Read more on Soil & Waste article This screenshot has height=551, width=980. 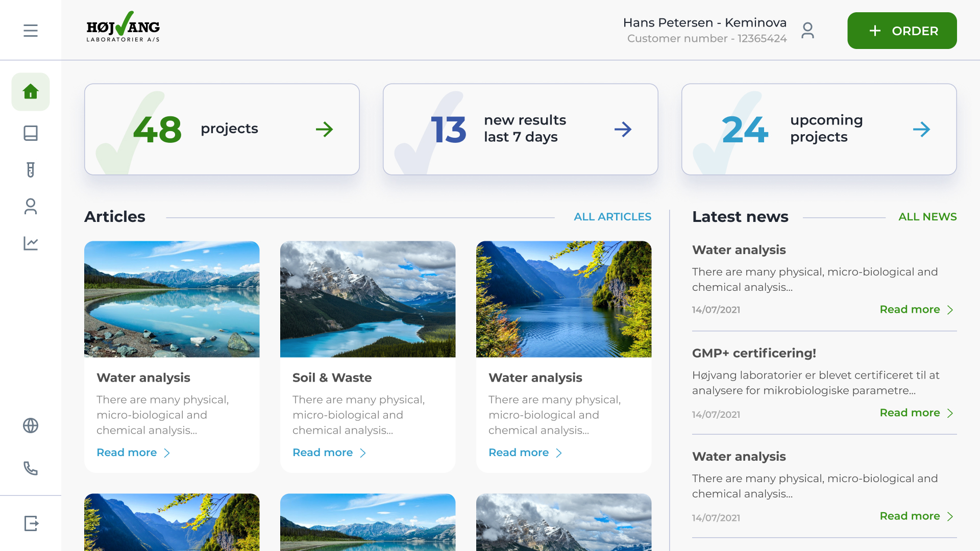point(329,453)
